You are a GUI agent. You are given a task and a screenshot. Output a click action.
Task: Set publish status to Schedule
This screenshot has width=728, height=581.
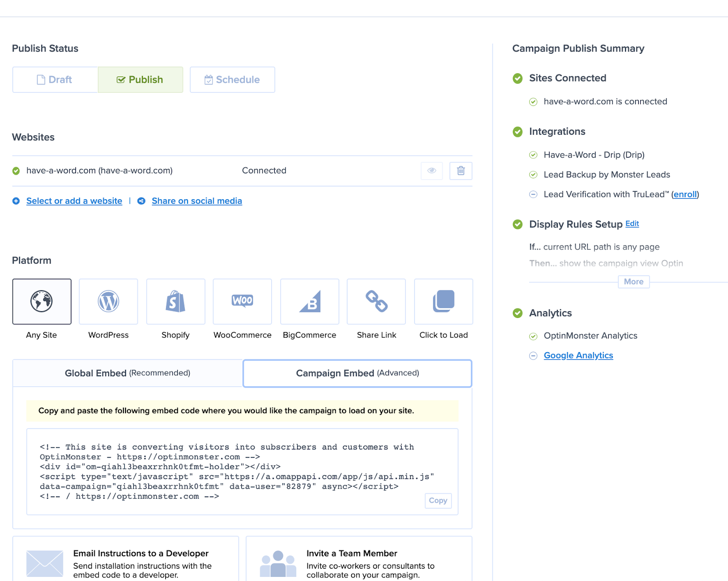(233, 80)
